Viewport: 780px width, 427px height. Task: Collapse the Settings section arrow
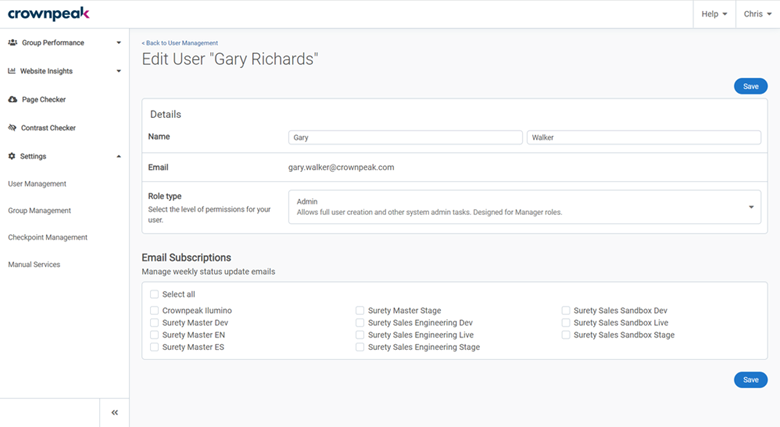pos(118,156)
